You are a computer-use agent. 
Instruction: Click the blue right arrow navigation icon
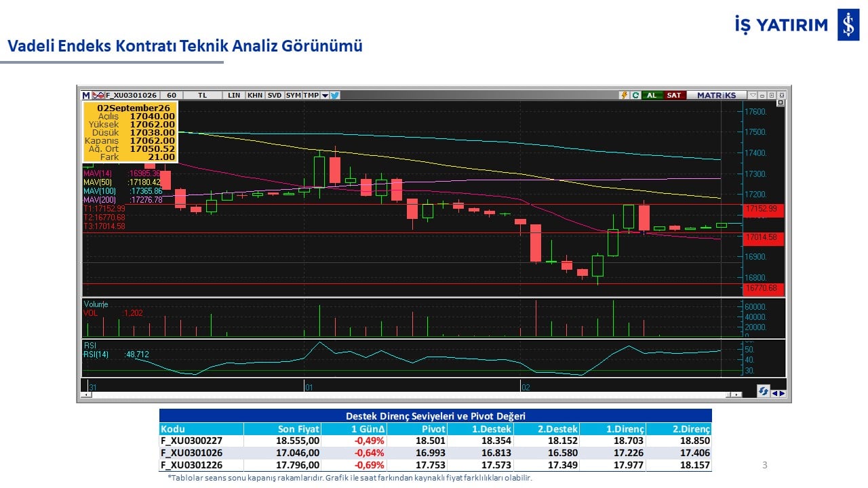(x=782, y=393)
